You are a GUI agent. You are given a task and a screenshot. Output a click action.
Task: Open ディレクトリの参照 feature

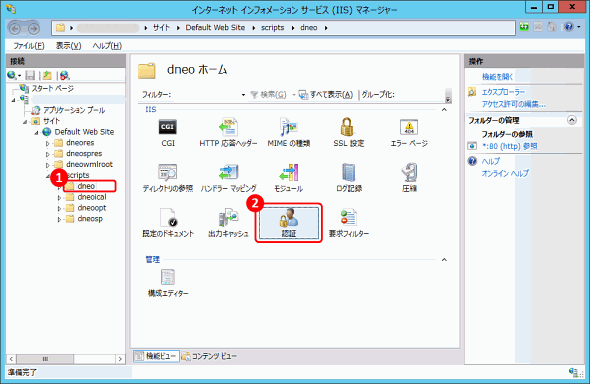[168, 178]
